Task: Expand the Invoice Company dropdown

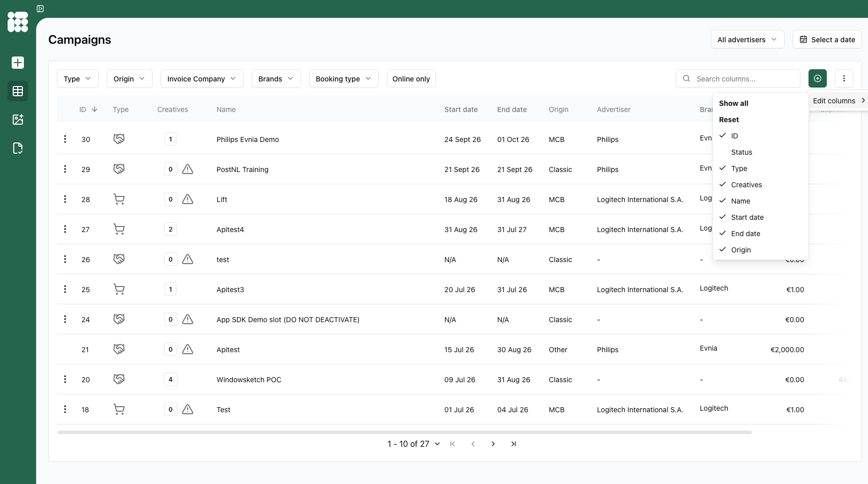Action: pyautogui.click(x=202, y=78)
